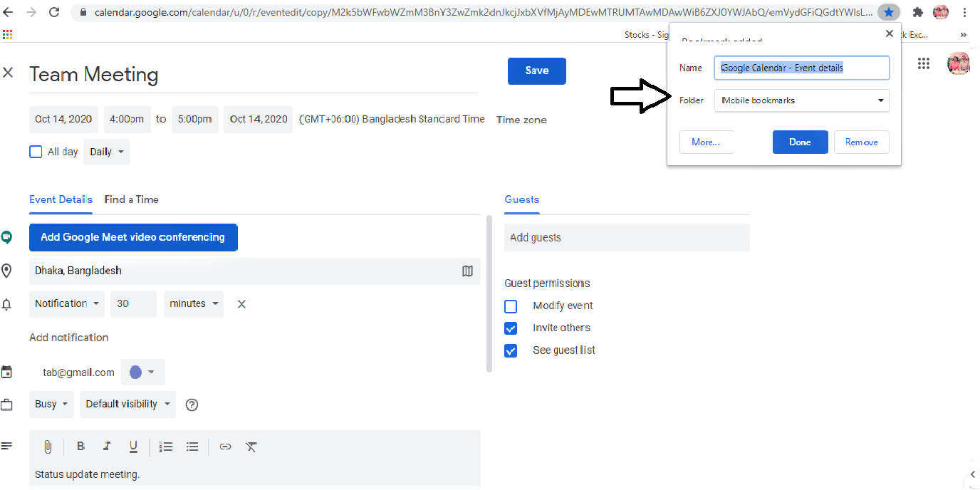Toggle bold text formatting

click(80, 447)
